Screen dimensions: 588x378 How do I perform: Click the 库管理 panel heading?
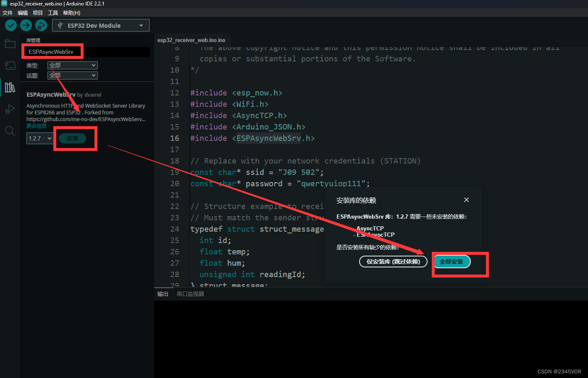pyautogui.click(x=33, y=40)
